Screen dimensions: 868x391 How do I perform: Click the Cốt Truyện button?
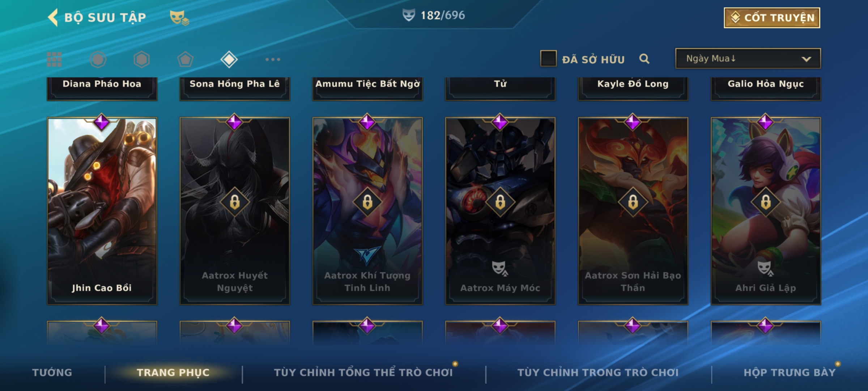pyautogui.click(x=772, y=18)
